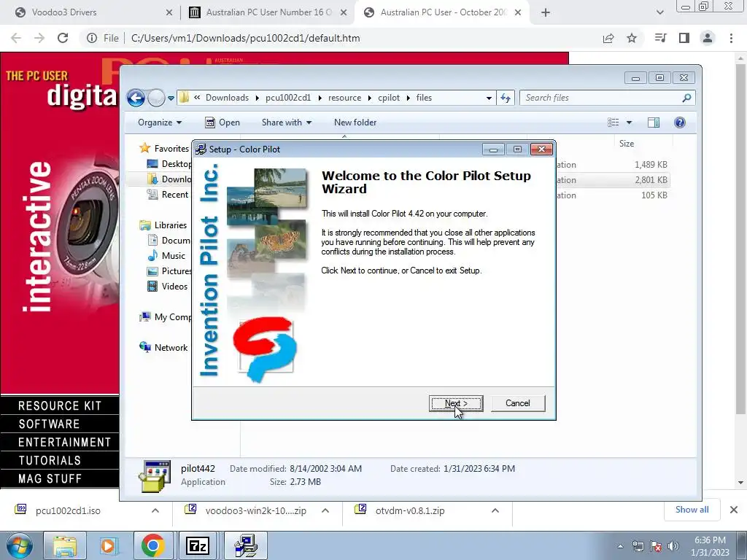
Task: Open Chrome media control icon
Action: click(660, 38)
